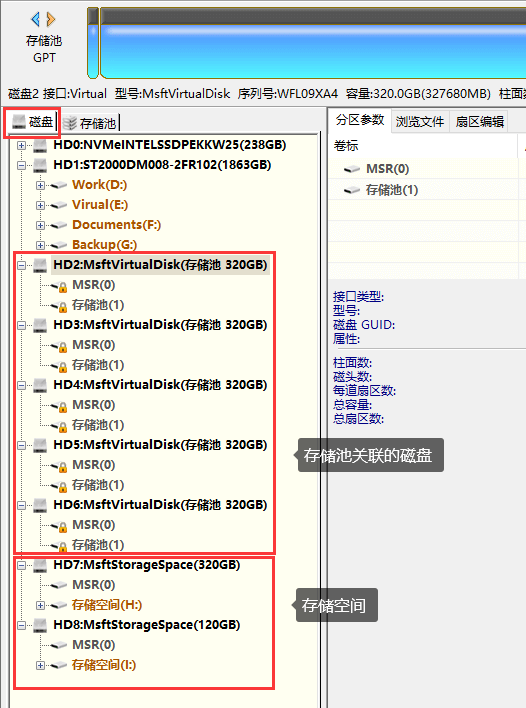
Task: Open the 扇区编辑 tab
Action: click(x=479, y=121)
